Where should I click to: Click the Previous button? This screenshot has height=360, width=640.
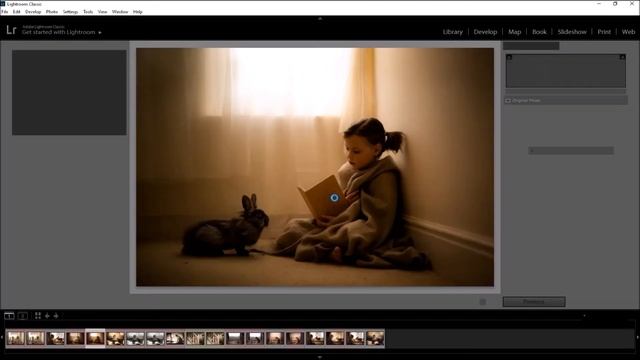[x=534, y=302]
